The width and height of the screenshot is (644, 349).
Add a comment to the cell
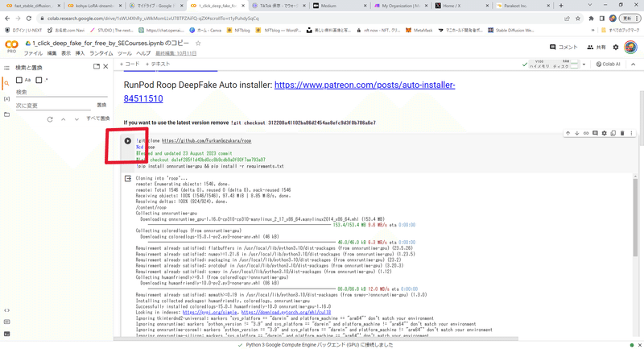click(x=595, y=133)
